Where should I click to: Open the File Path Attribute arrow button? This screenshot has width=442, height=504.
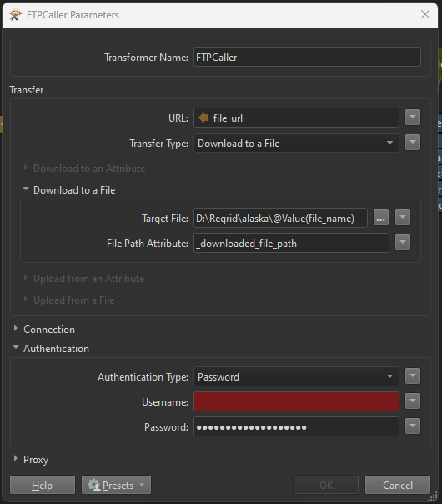(403, 242)
